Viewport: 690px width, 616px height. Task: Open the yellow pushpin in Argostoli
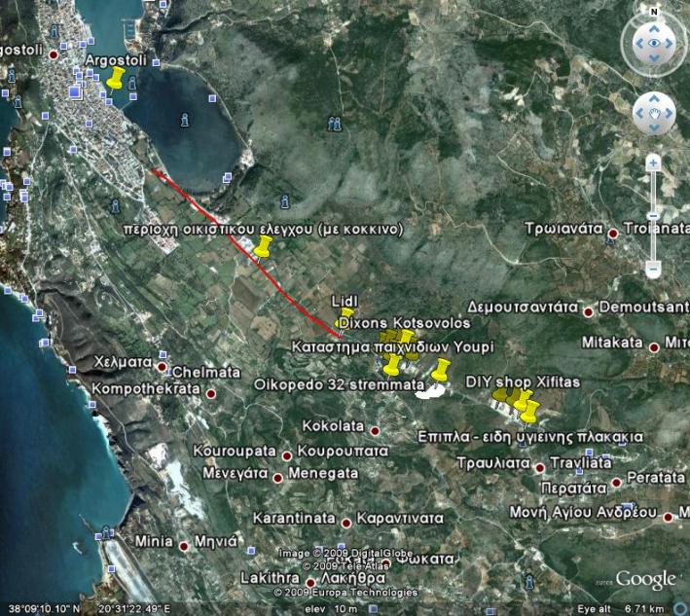click(116, 78)
